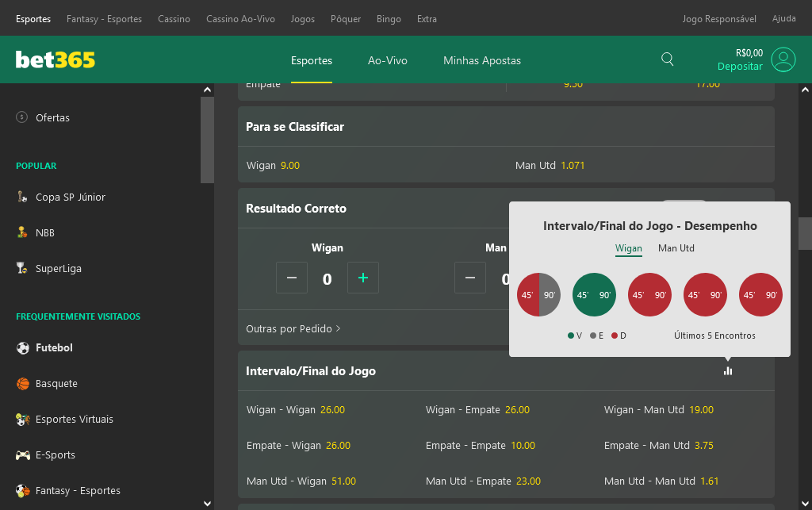Screen dimensions: 812x510
Task: Select Wigan - Empate at 26.00
Action: pos(477,410)
